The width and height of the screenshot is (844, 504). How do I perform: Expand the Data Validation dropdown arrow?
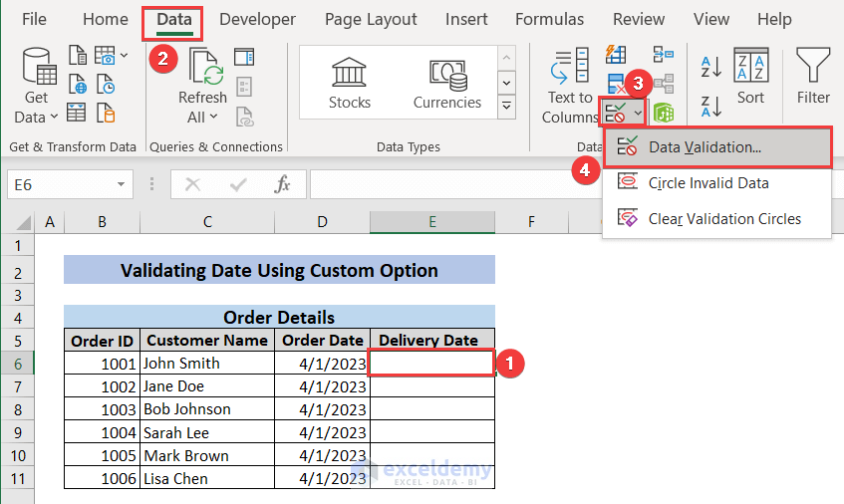coord(638,113)
